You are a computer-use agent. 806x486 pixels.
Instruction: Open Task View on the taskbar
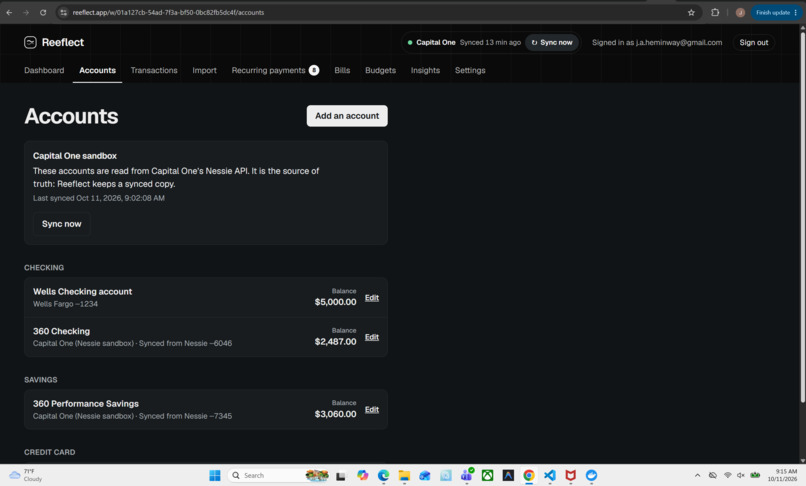(x=340, y=476)
